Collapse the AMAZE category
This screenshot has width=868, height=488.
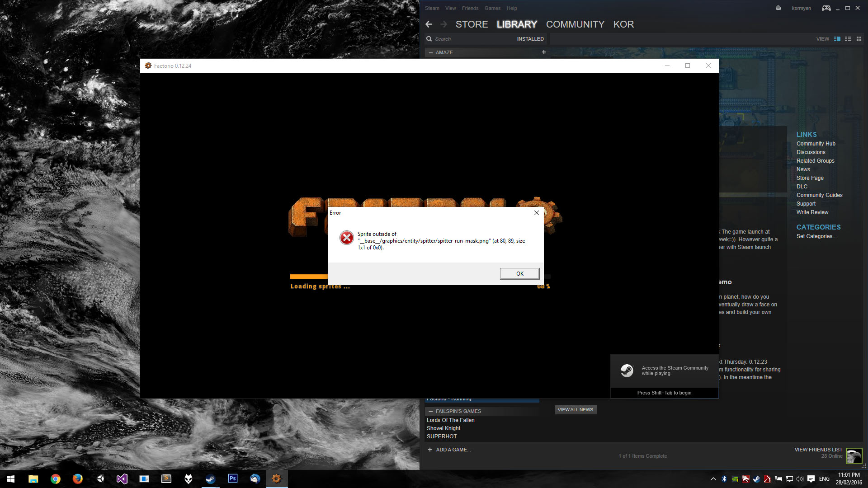[431, 52]
